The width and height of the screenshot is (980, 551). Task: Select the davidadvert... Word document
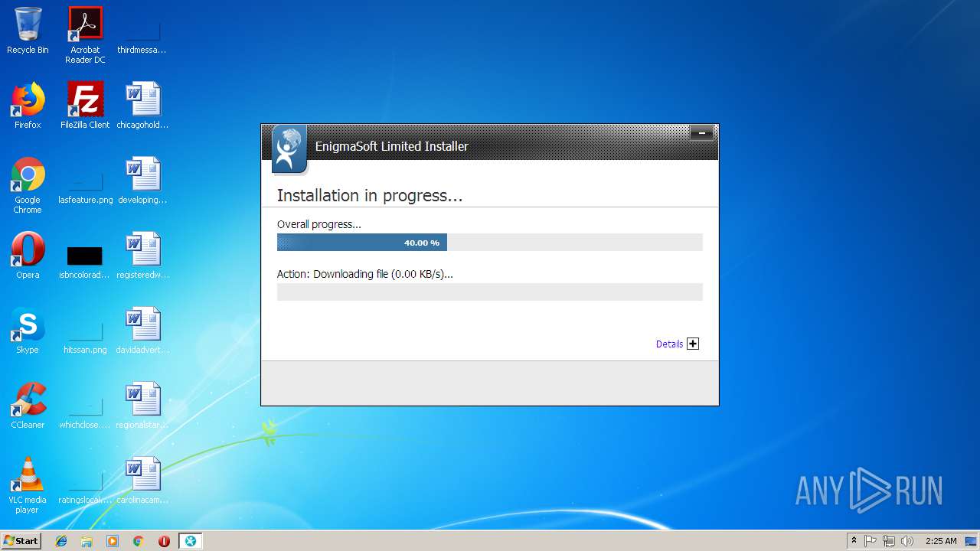[142, 331]
